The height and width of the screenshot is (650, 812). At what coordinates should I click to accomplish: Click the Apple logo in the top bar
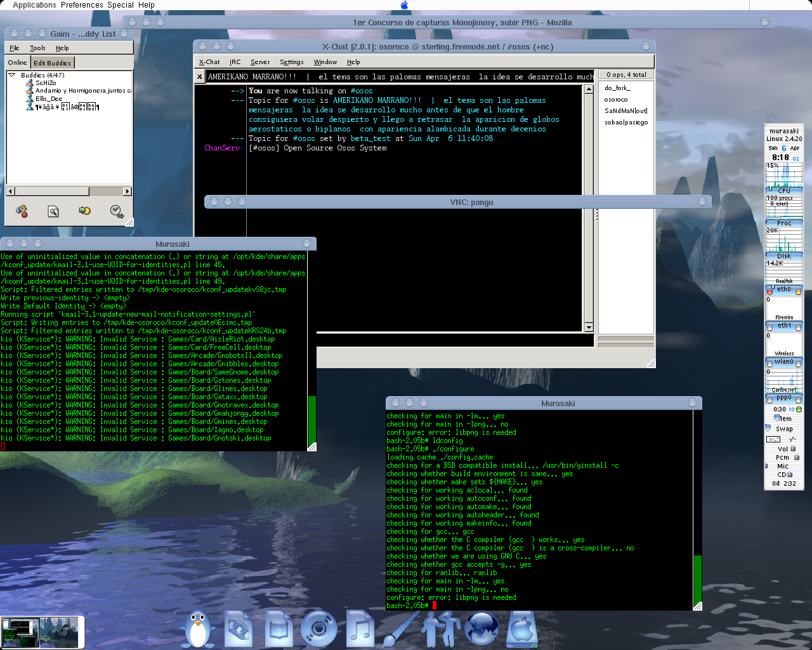pos(405,5)
